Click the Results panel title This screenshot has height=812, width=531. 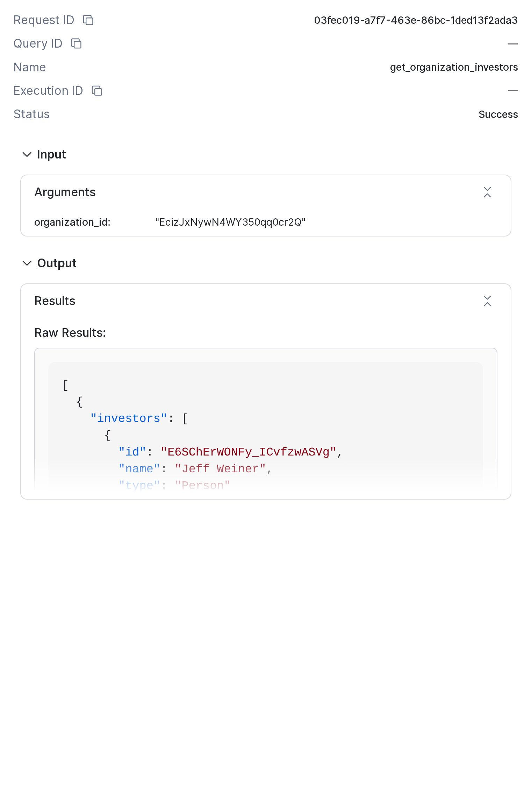pos(55,301)
